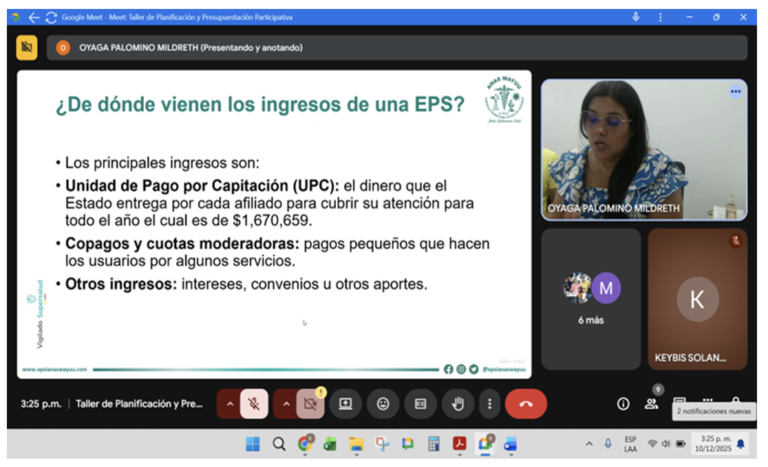The image size is (768, 467).
Task: Click the '2 notificaciones nuevas' tooltip
Action: click(x=713, y=411)
